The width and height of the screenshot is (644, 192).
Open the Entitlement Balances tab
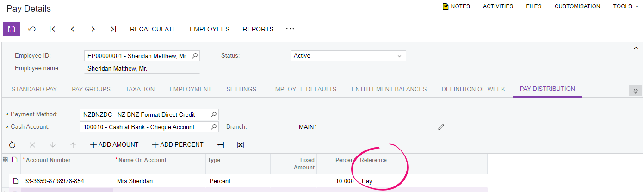pyautogui.click(x=389, y=89)
